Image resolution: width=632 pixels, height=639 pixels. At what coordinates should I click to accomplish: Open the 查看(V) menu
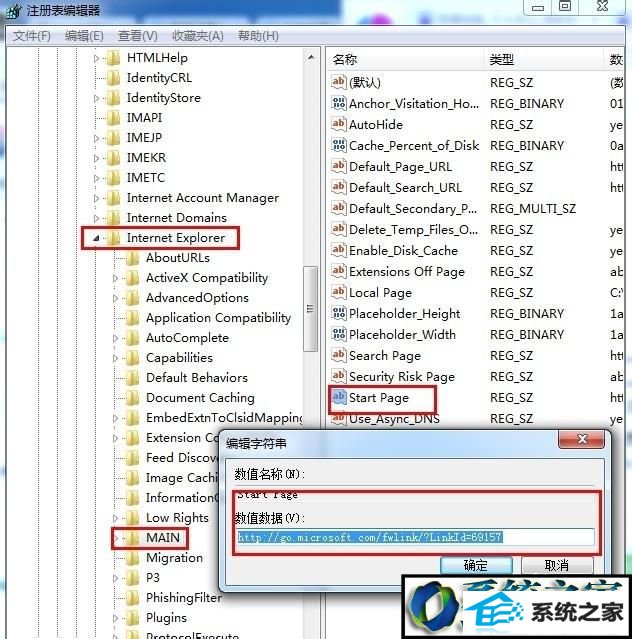click(137, 36)
